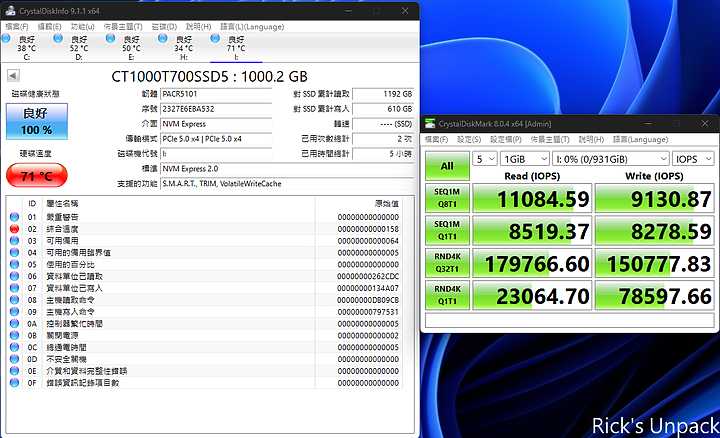Click the SEQ1M Q8T1 write result 9130.87
The image size is (720, 438).
pyautogui.click(x=654, y=199)
